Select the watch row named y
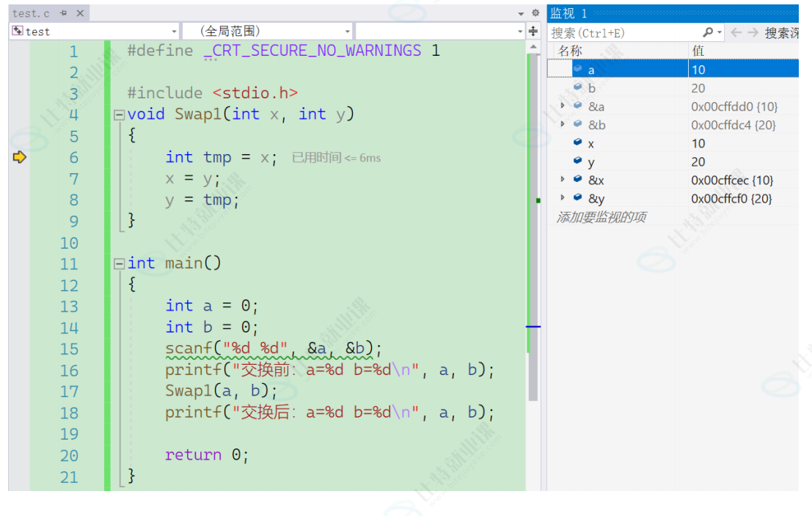This screenshot has height=516, width=812. 673,161
